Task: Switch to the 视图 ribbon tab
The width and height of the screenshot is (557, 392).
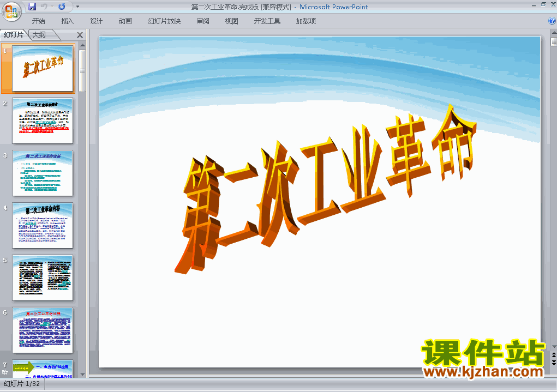Action: (x=232, y=21)
